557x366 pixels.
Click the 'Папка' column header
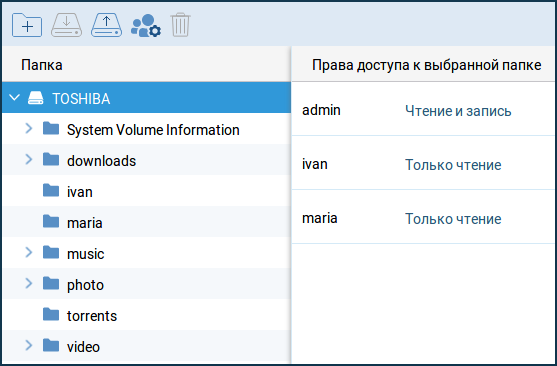[42, 65]
